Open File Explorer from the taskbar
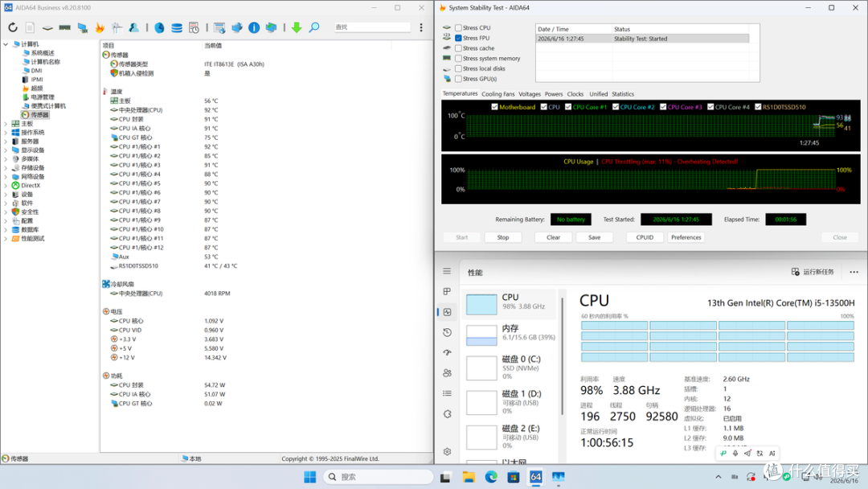 (469, 477)
